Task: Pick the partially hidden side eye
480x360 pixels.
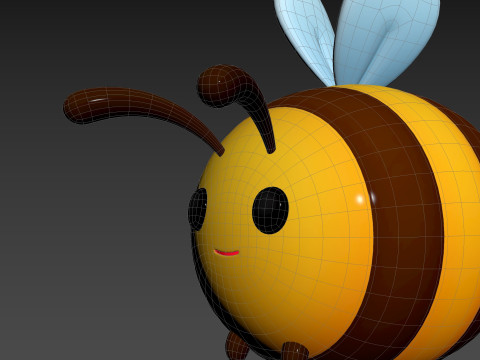Action: pos(197,209)
